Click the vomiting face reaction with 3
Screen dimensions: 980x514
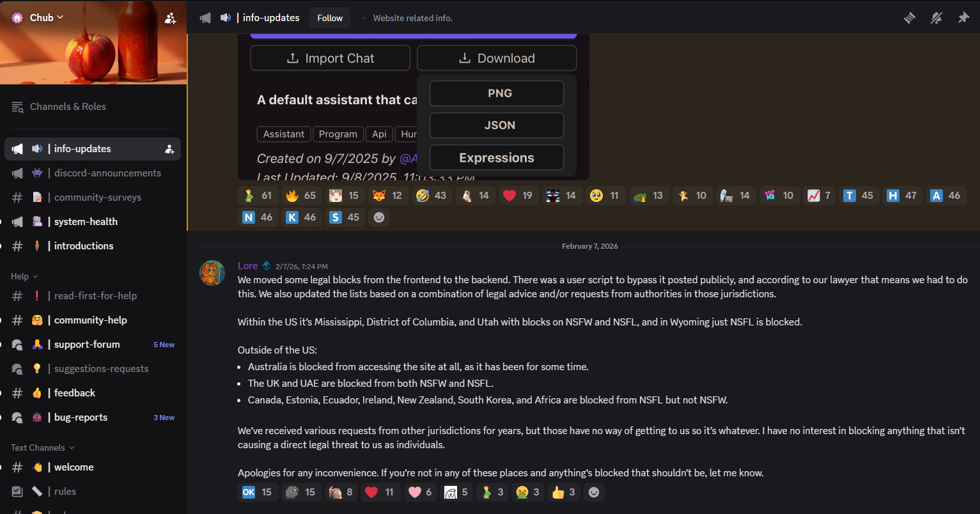[529, 492]
